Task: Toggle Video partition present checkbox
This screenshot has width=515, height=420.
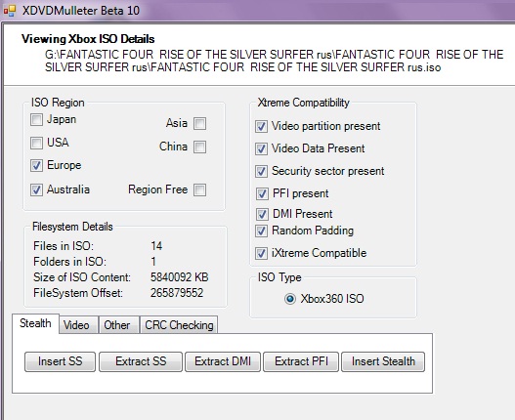Action: point(262,127)
